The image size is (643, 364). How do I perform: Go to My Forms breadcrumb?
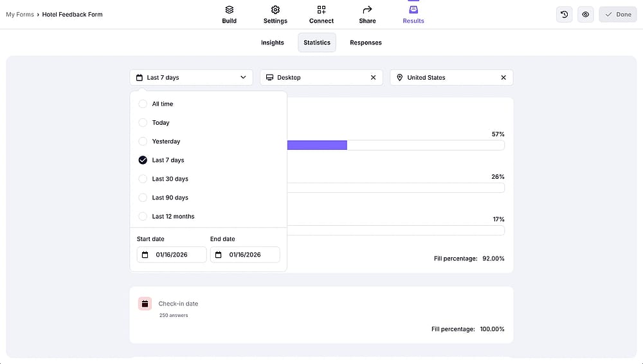coord(20,14)
